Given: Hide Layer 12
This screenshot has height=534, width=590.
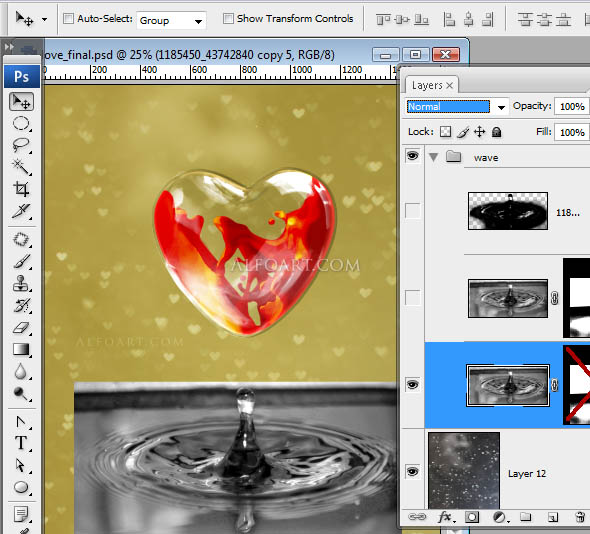Looking at the screenshot, I should pos(413,471).
